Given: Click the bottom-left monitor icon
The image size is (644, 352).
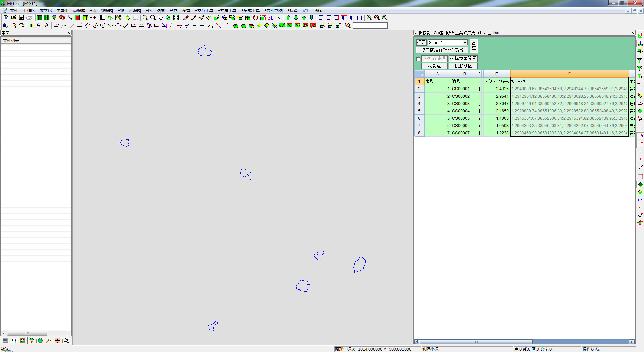Looking at the screenshot, I should point(5,341).
